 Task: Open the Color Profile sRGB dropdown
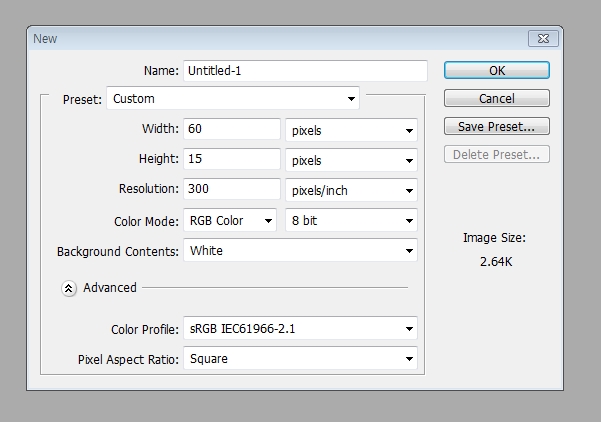(x=300, y=329)
